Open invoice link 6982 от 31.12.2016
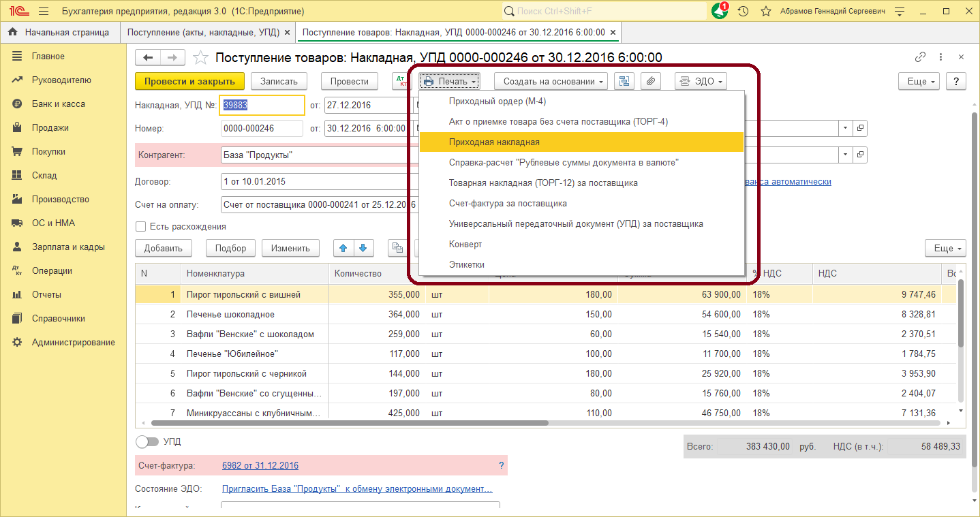 (260, 465)
